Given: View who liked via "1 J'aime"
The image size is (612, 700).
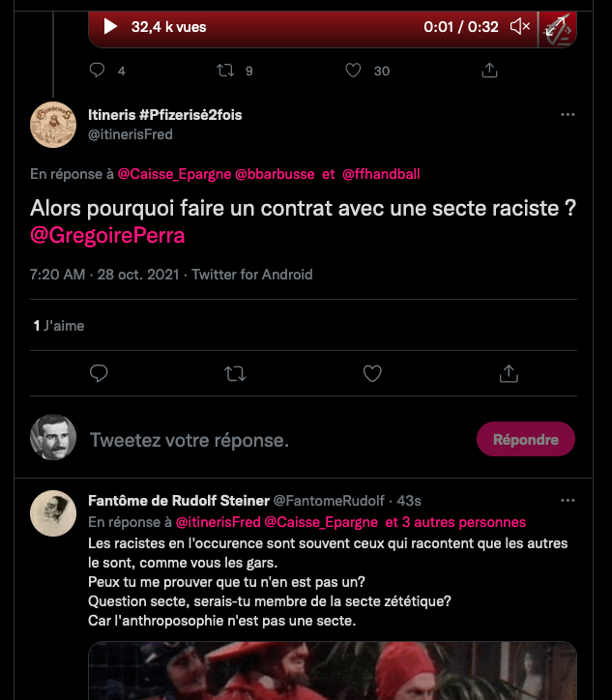Looking at the screenshot, I should (x=59, y=326).
